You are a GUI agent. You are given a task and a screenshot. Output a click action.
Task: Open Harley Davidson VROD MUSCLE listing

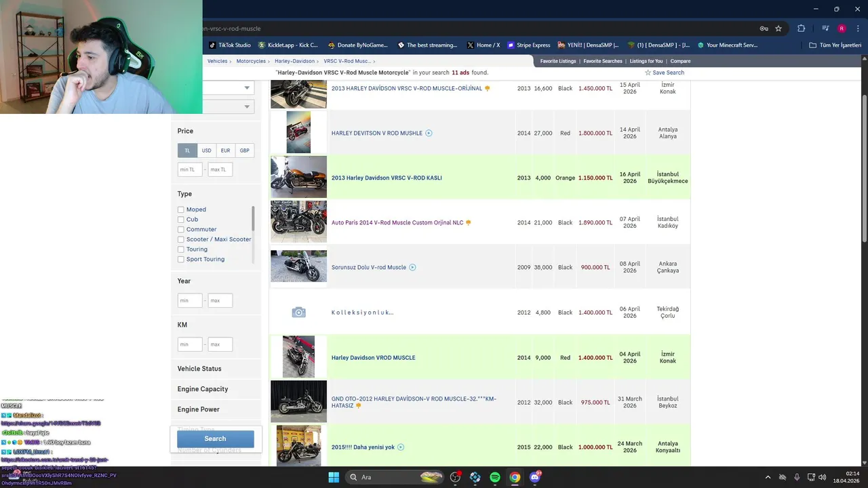click(373, 357)
